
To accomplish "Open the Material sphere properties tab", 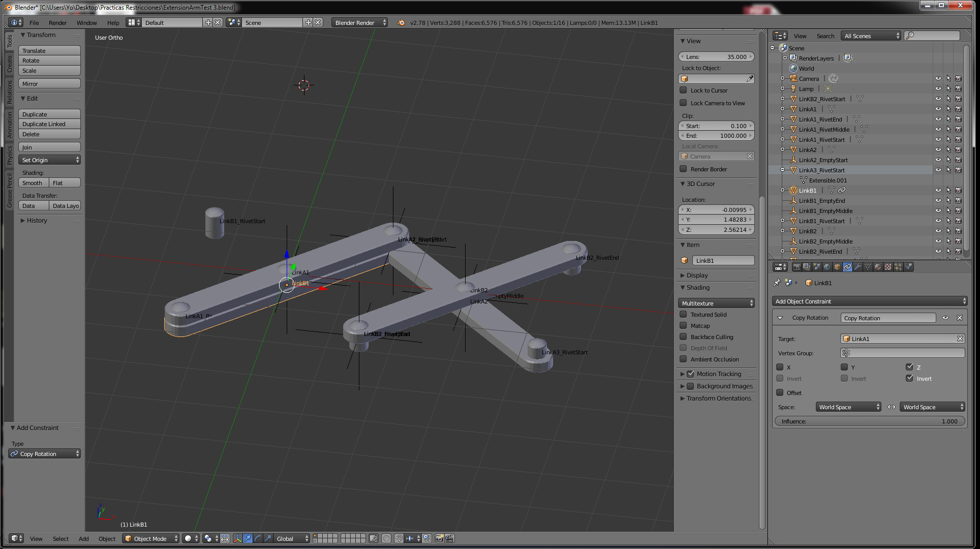I will tap(878, 267).
